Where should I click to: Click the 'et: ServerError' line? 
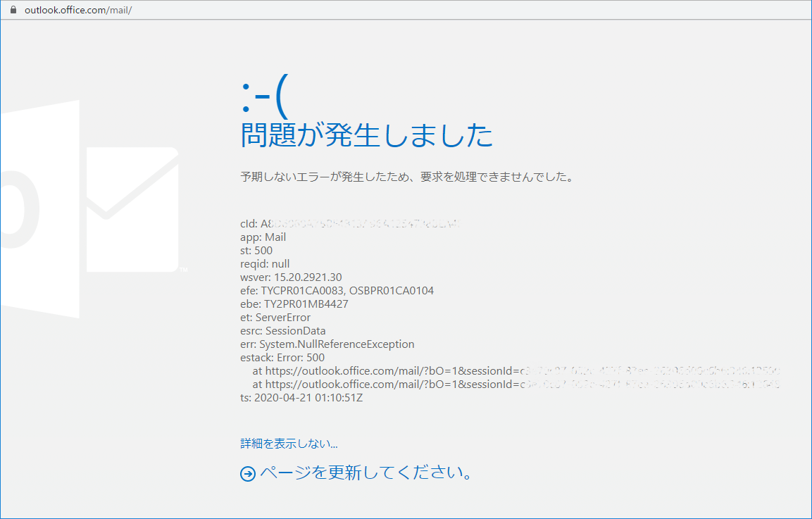(275, 318)
